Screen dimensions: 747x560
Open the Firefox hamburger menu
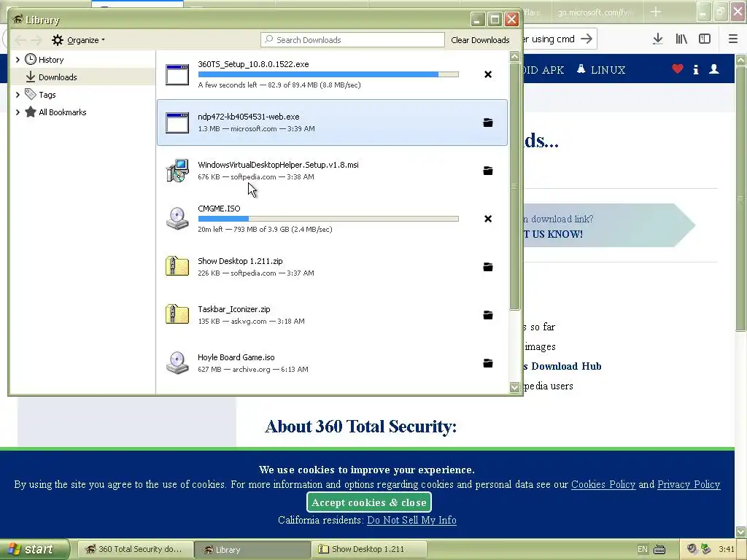[732, 39]
